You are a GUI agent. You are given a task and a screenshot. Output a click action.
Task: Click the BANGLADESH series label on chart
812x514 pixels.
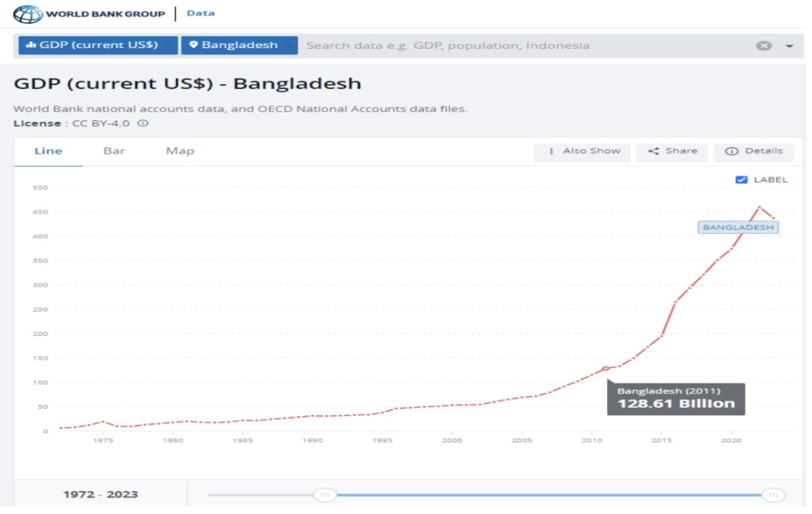(738, 227)
